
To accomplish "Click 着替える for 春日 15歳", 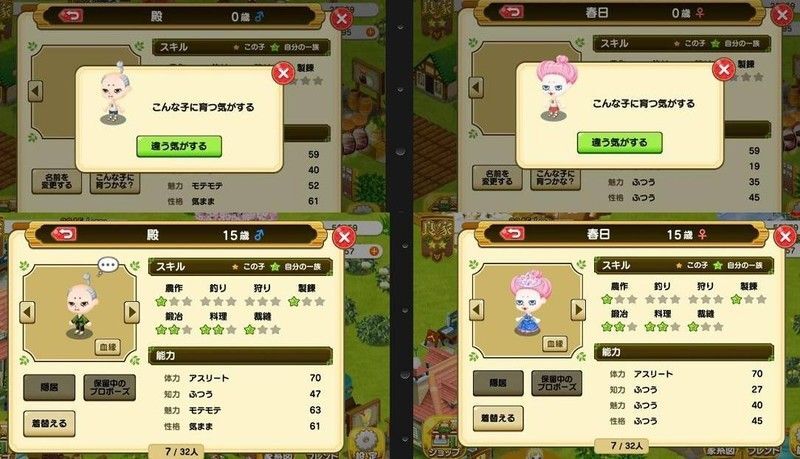I will 498,418.
